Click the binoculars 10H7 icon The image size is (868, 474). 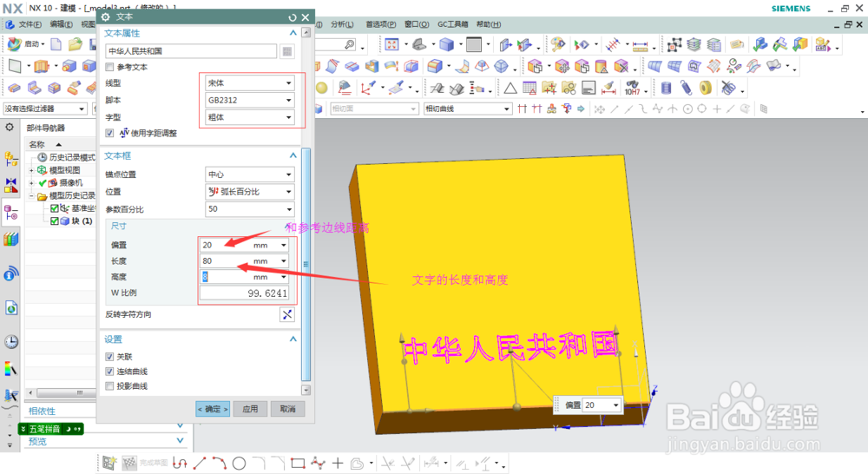632,88
